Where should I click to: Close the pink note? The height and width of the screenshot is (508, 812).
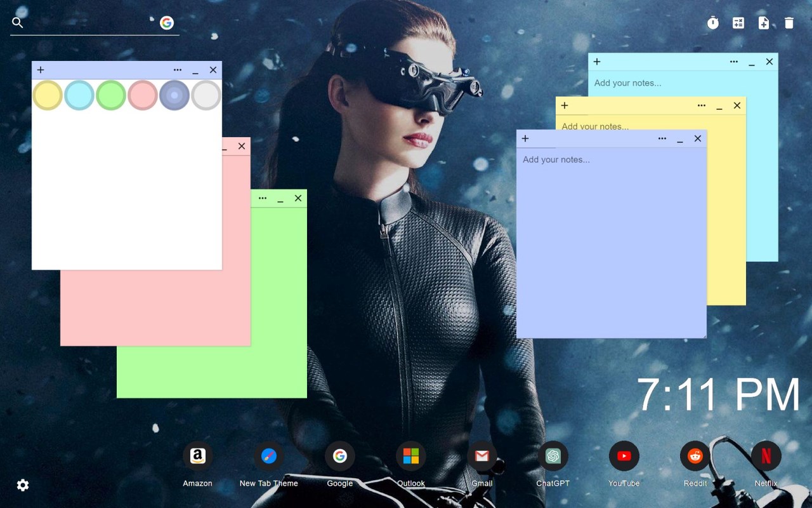(x=242, y=146)
